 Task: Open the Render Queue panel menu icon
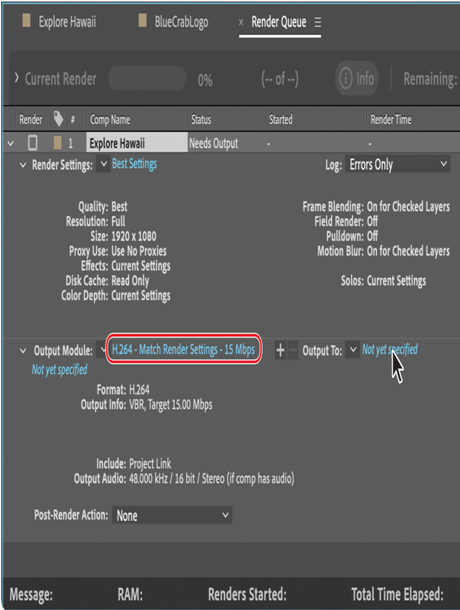tap(318, 22)
